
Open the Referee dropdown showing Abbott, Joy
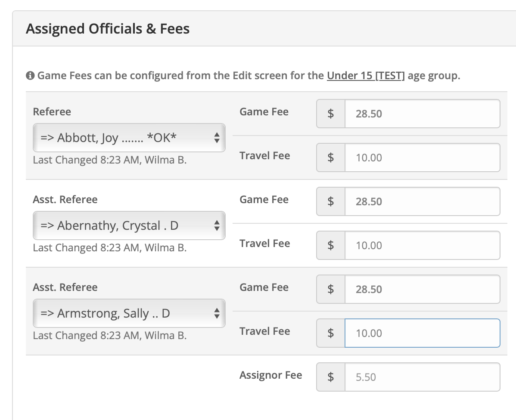(x=129, y=138)
